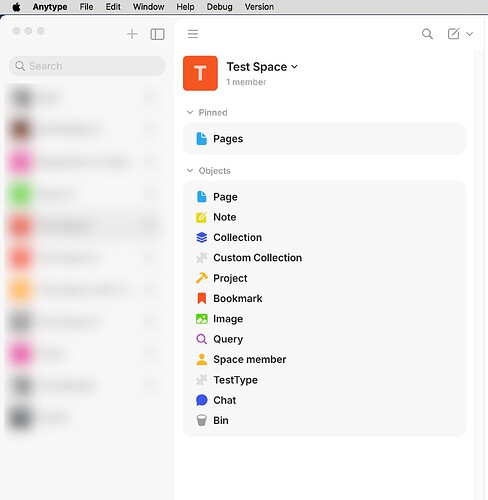Click the orange Bookmark icon
The width and height of the screenshot is (488, 500).
pyautogui.click(x=201, y=298)
